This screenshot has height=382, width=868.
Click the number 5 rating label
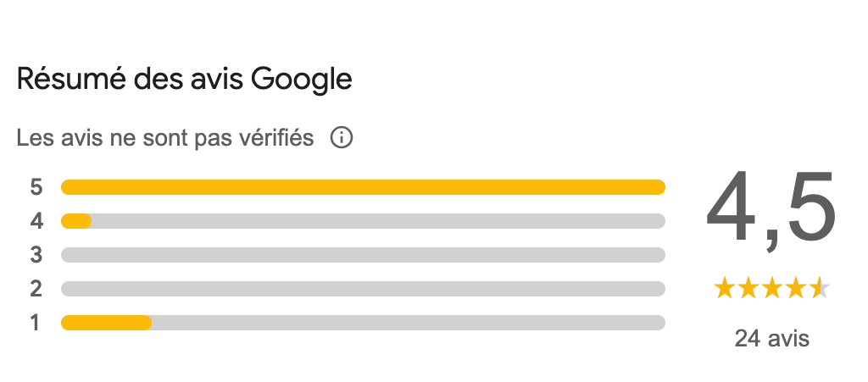click(x=36, y=187)
